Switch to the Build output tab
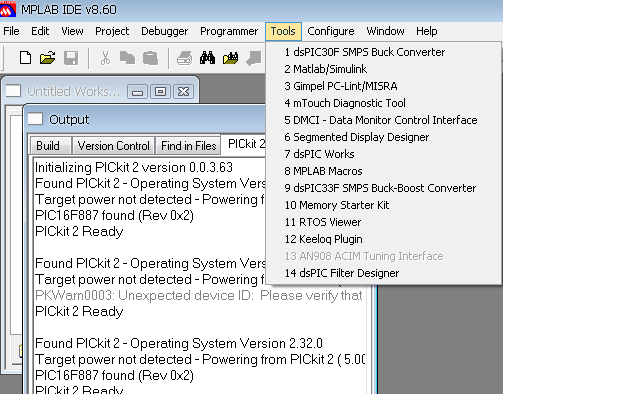640x400 pixels. pos(49,146)
